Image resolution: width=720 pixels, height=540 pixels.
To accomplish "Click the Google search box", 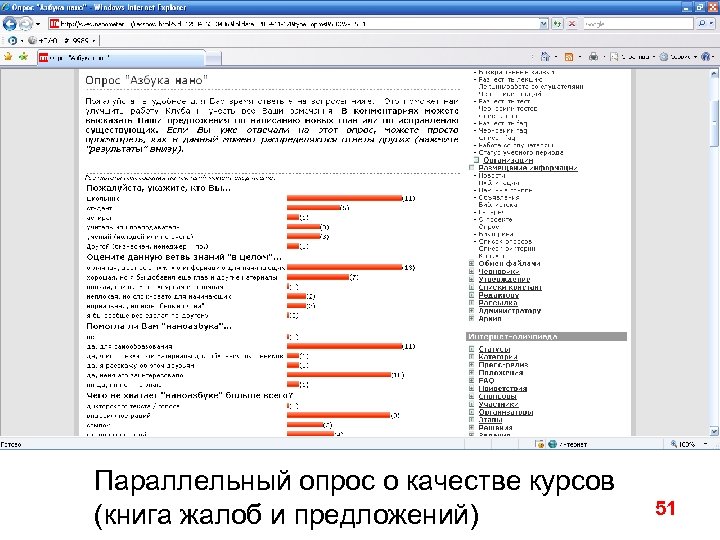I will click(637, 24).
